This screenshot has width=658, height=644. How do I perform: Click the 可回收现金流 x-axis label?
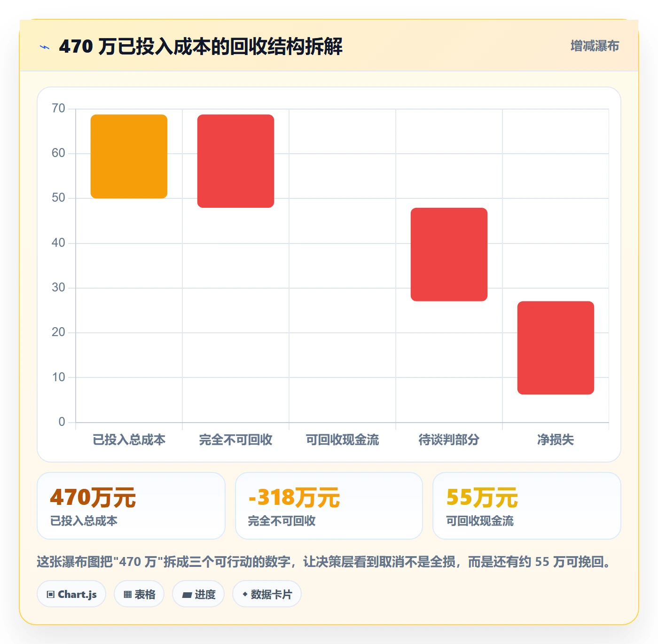tap(342, 440)
